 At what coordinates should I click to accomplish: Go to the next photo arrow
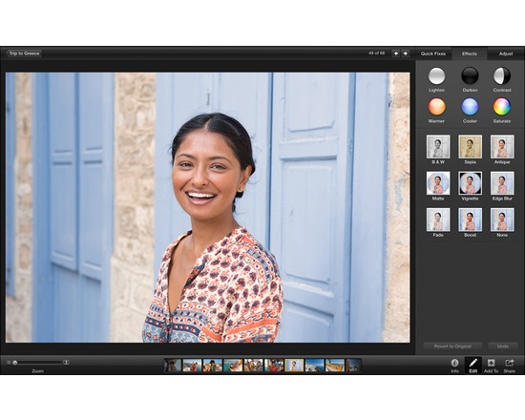pos(405,53)
